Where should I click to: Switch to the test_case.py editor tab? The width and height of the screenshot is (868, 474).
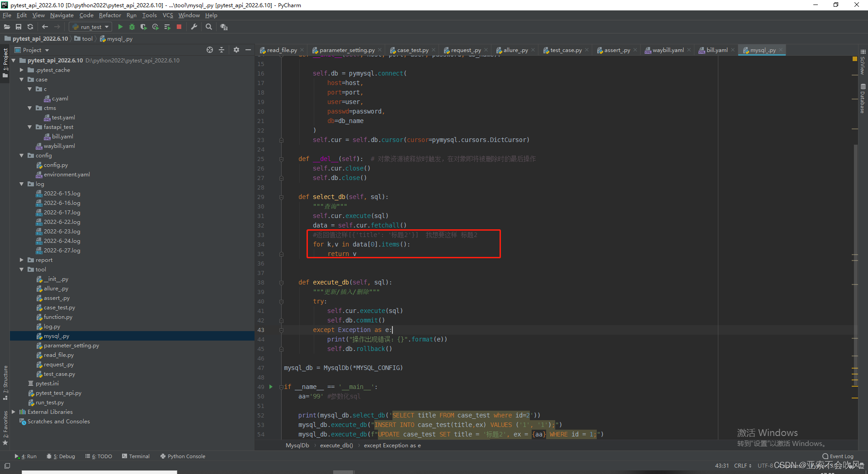566,50
